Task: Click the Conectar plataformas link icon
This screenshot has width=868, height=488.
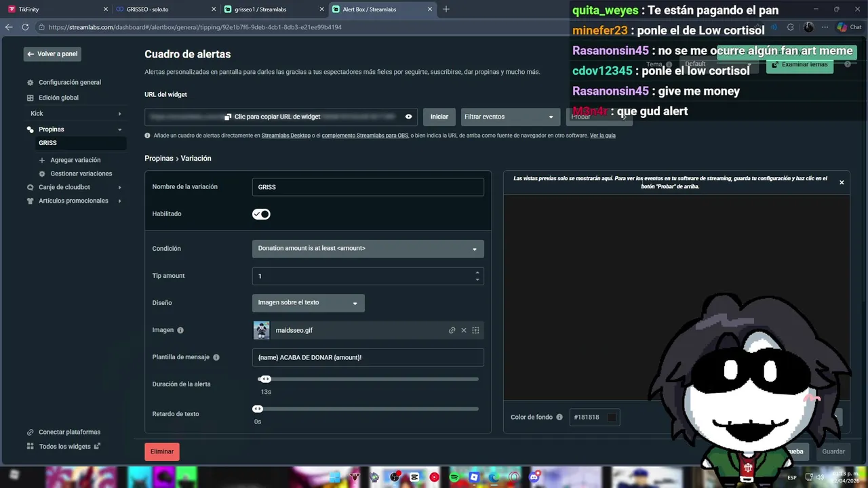Action: [x=31, y=432]
